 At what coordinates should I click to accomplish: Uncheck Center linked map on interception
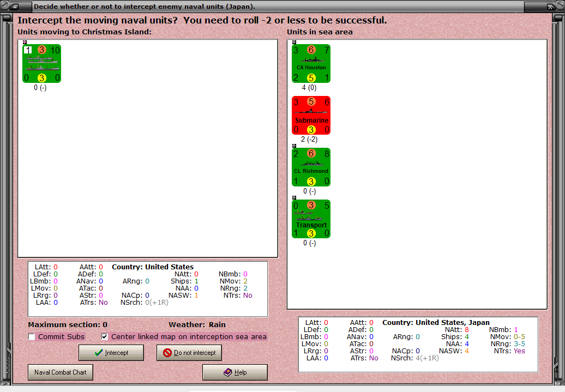coord(105,336)
